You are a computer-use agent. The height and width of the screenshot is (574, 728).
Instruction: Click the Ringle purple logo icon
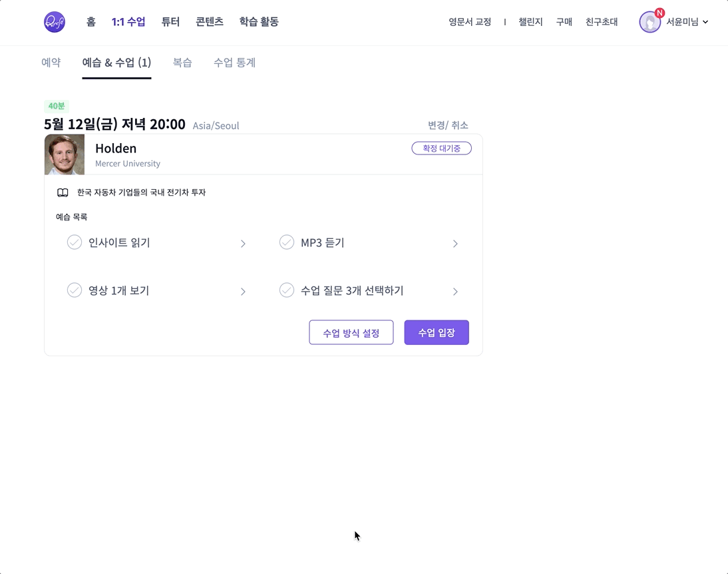pyautogui.click(x=55, y=22)
